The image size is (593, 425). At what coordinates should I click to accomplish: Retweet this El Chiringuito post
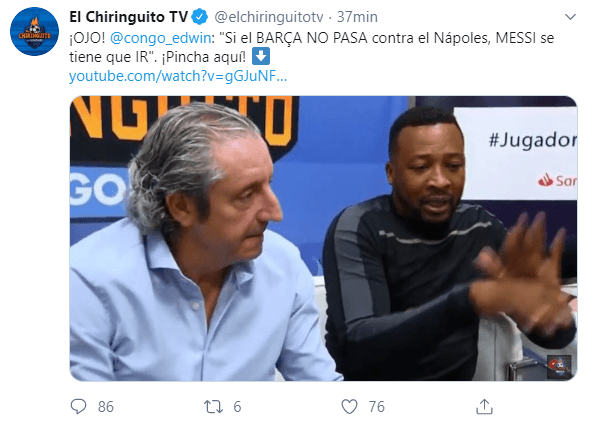[213, 407]
